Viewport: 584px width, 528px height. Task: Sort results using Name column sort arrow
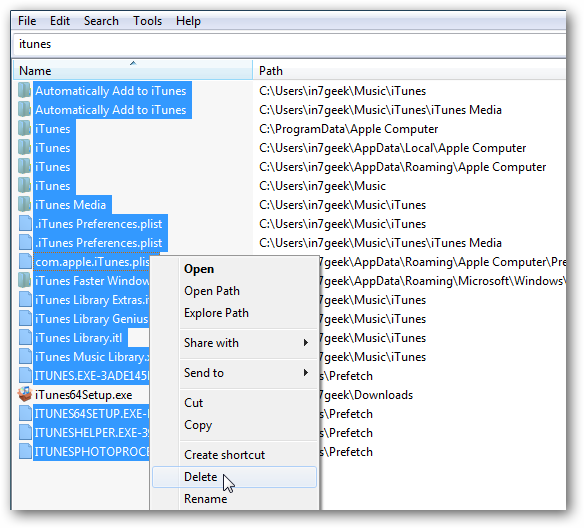133,63
